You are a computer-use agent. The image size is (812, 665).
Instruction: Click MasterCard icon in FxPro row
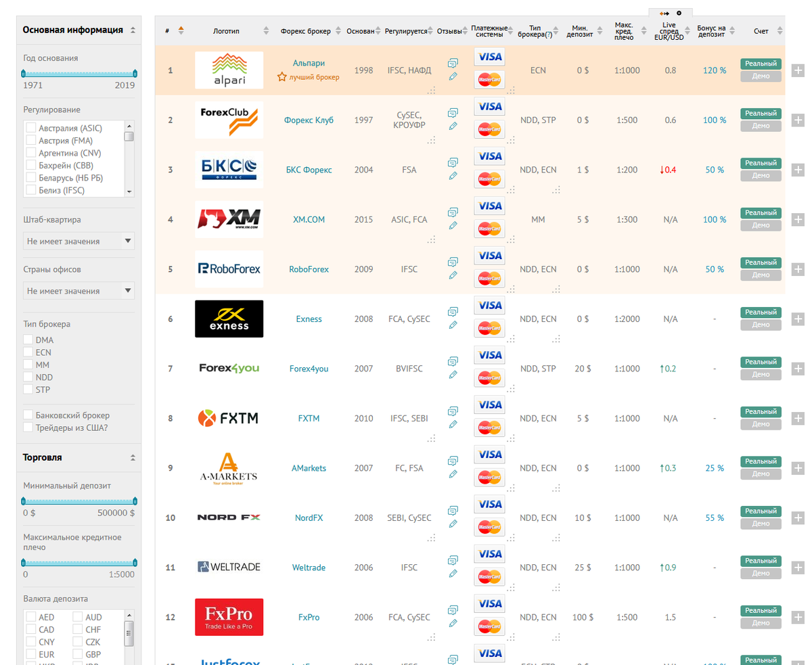click(x=489, y=626)
